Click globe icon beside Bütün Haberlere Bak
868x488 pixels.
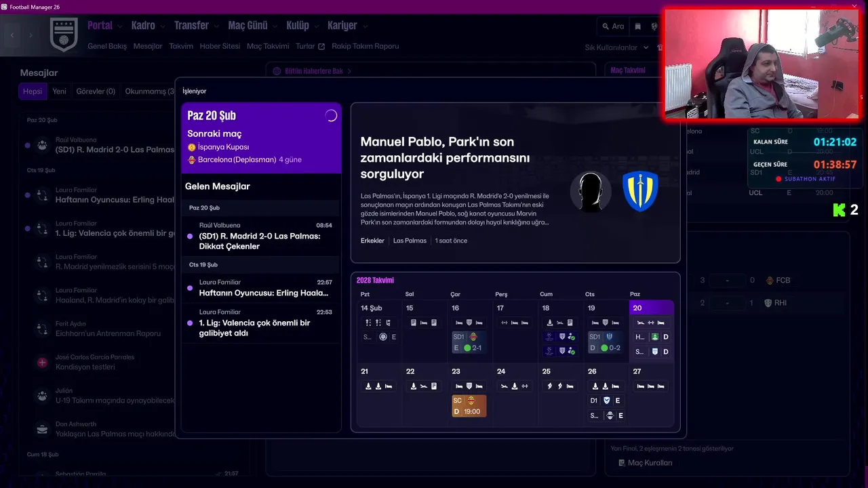[277, 71]
